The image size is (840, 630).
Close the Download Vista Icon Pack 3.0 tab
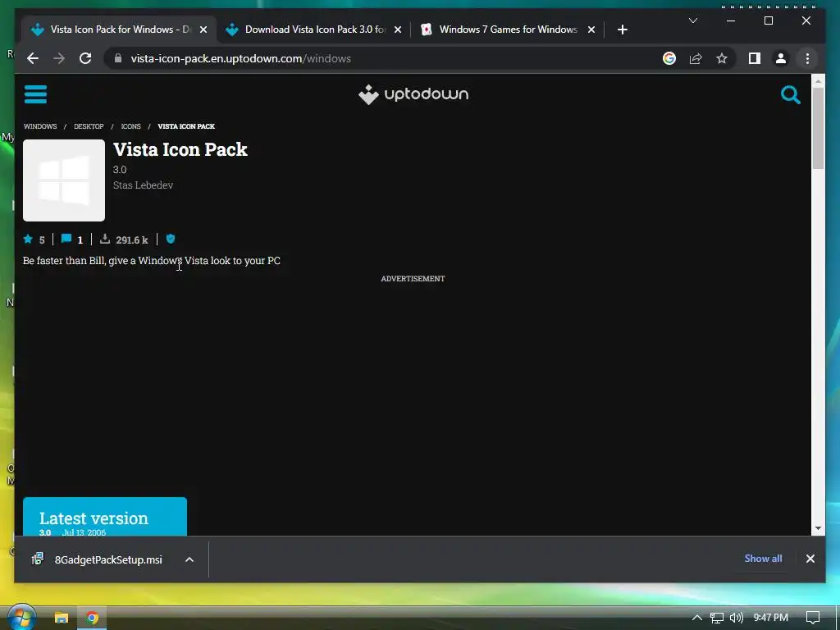(x=398, y=30)
